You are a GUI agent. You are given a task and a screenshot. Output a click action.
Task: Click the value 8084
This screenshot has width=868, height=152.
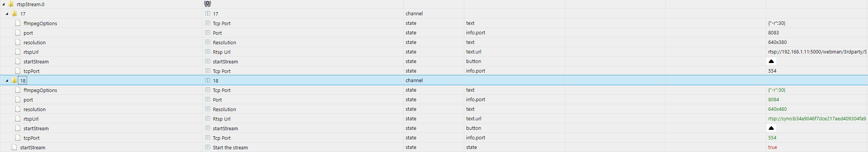pyautogui.click(x=774, y=100)
